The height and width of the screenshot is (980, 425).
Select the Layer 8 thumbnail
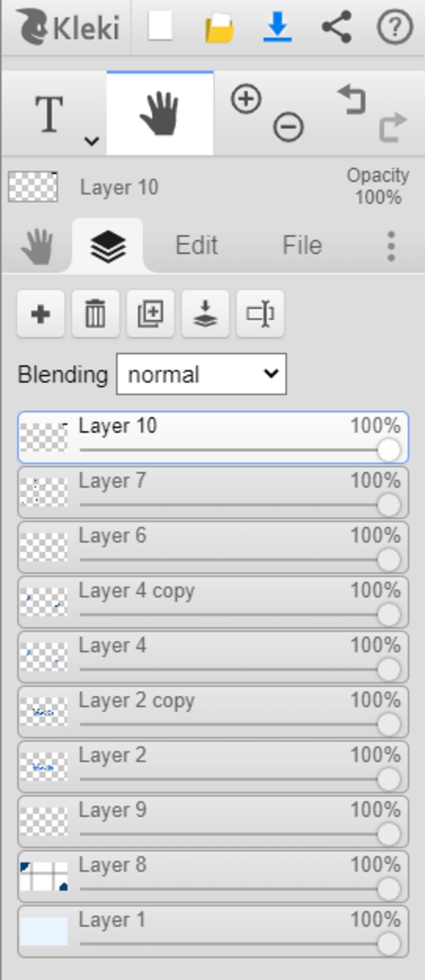[x=44, y=876]
